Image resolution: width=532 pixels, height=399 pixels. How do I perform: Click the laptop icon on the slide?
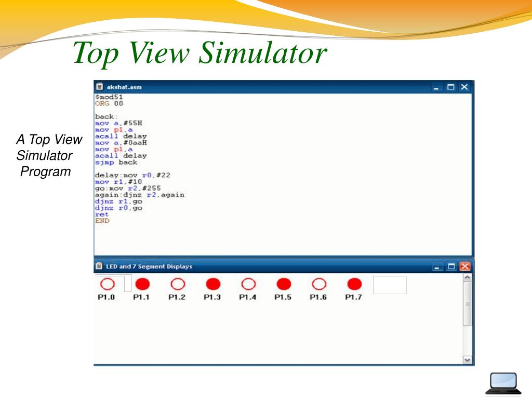point(503,384)
